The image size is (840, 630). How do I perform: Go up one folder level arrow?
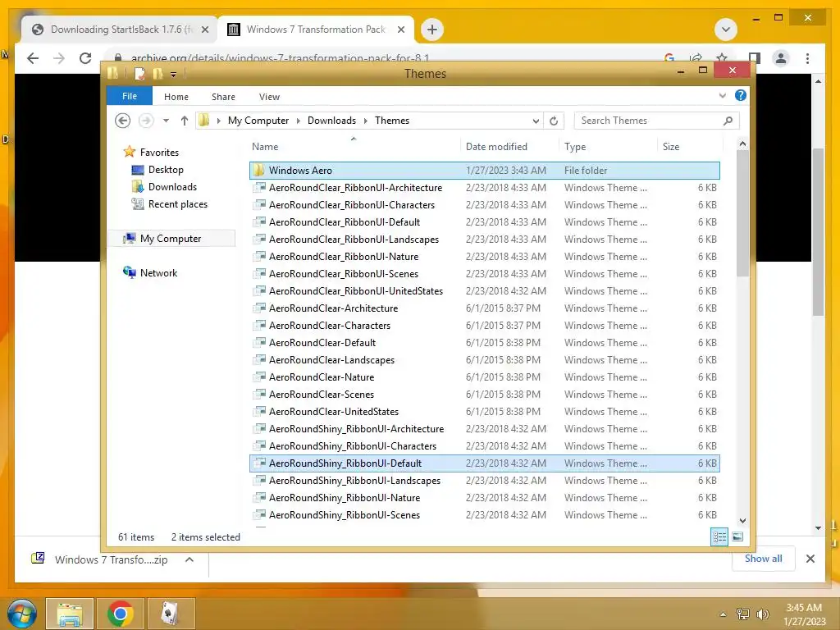185,121
